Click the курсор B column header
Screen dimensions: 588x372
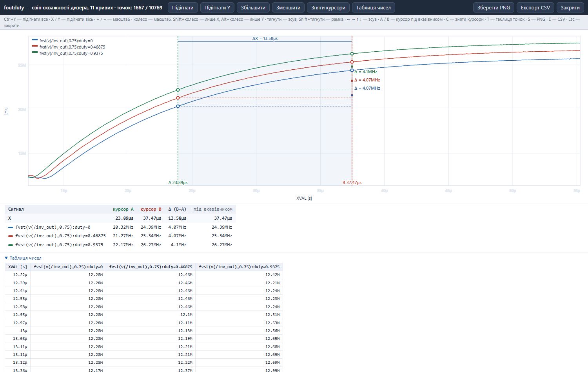pos(151,209)
